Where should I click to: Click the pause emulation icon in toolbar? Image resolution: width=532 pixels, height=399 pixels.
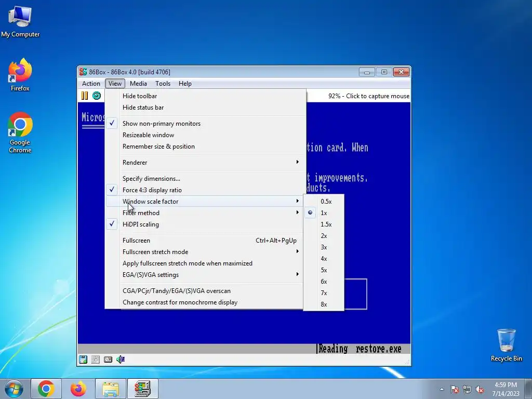point(85,96)
